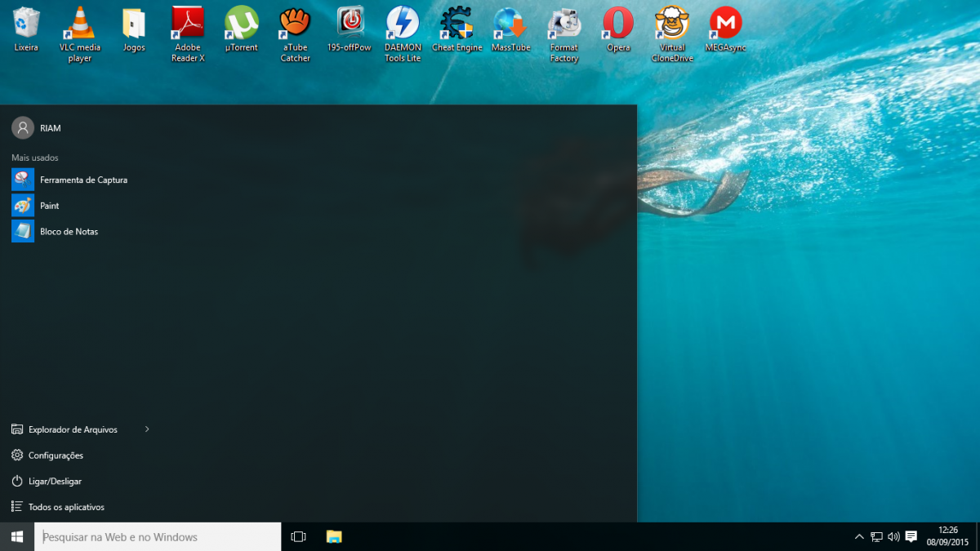980x551 pixels.
Task: Launch MEGAsync desktop shortcut
Action: tap(726, 29)
